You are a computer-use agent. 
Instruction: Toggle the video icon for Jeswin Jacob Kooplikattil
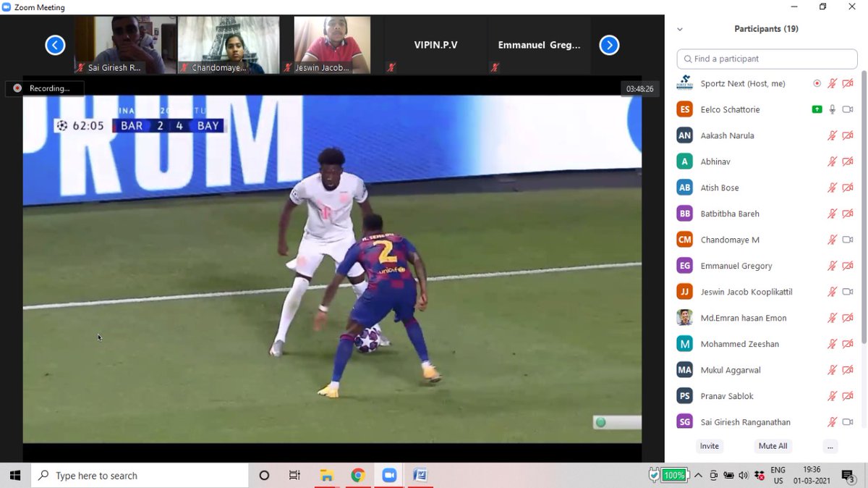click(848, 292)
